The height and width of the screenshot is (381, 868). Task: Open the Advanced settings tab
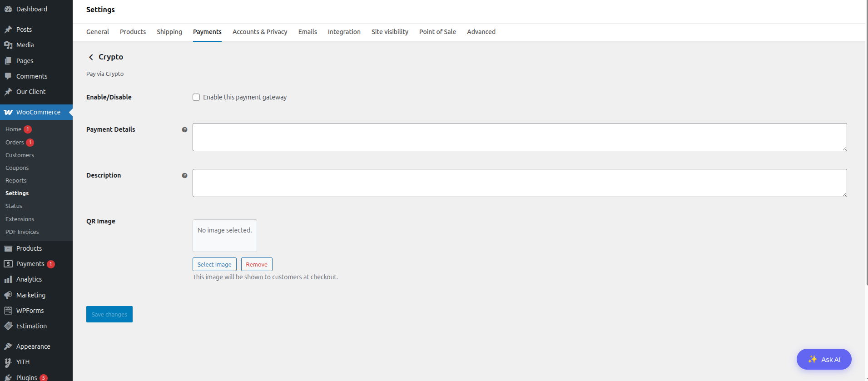pyautogui.click(x=481, y=32)
